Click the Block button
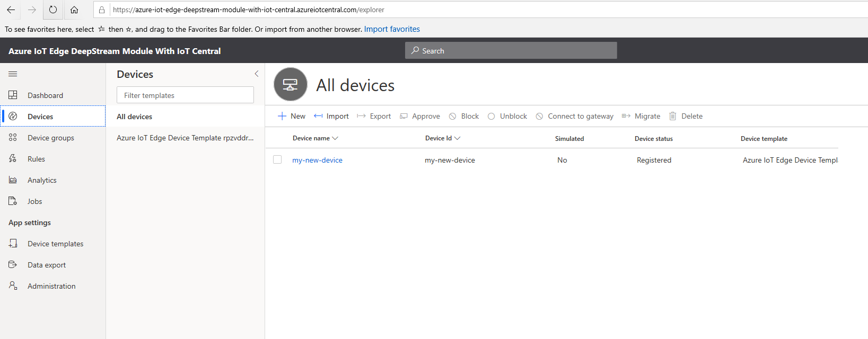Screen dimensions: 868x339 464,116
